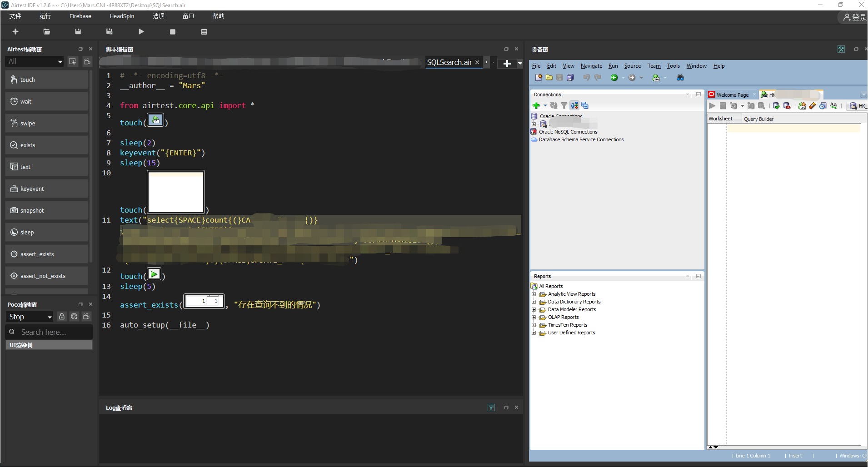Add a new script tab with the plus icon
This screenshot has width=868, height=467.
(507, 64)
